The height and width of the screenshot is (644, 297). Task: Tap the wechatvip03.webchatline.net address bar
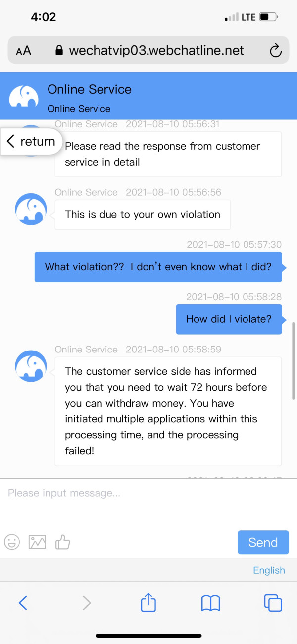[156, 50]
